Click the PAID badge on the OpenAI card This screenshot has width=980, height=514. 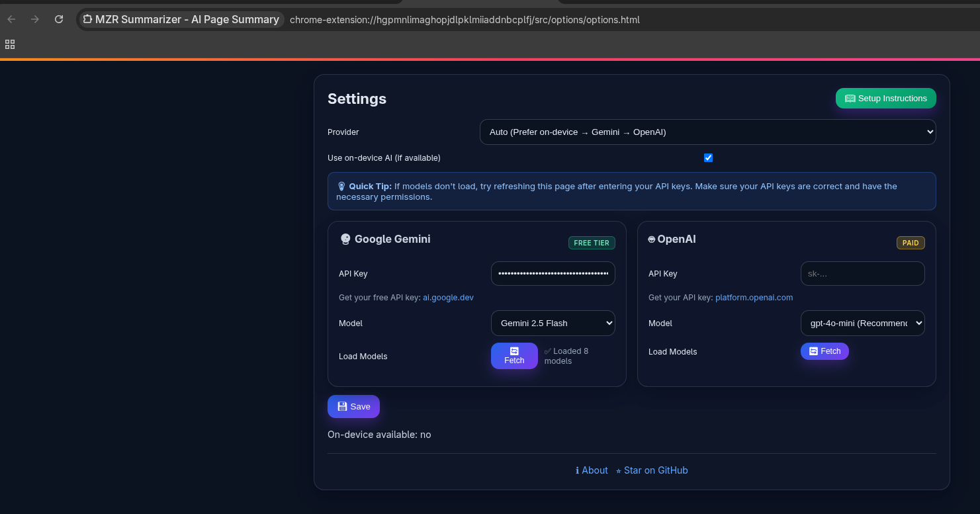[911, 243]
